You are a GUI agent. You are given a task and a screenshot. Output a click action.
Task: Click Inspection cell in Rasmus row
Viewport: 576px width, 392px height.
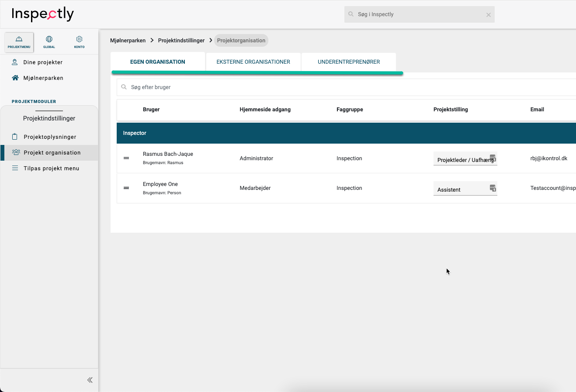(x=349, y=158)
